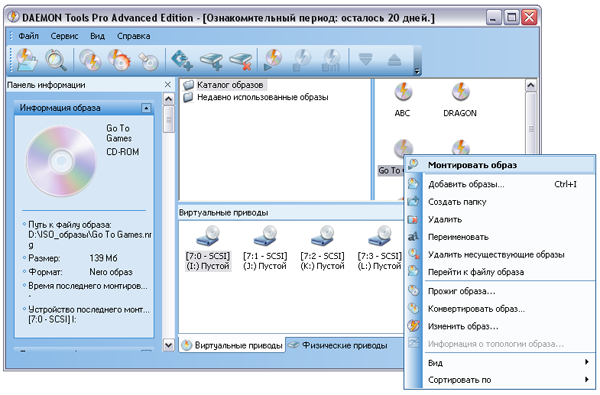This screenshot has height=395, width=600.
Task: Minimize the DAEMON Tools window
Action: click(494, 17)
